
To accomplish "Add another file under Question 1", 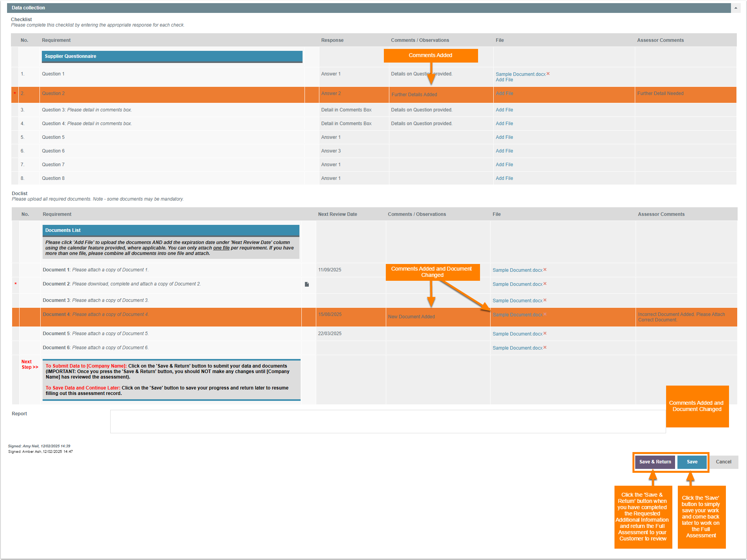I will point(504,80).
